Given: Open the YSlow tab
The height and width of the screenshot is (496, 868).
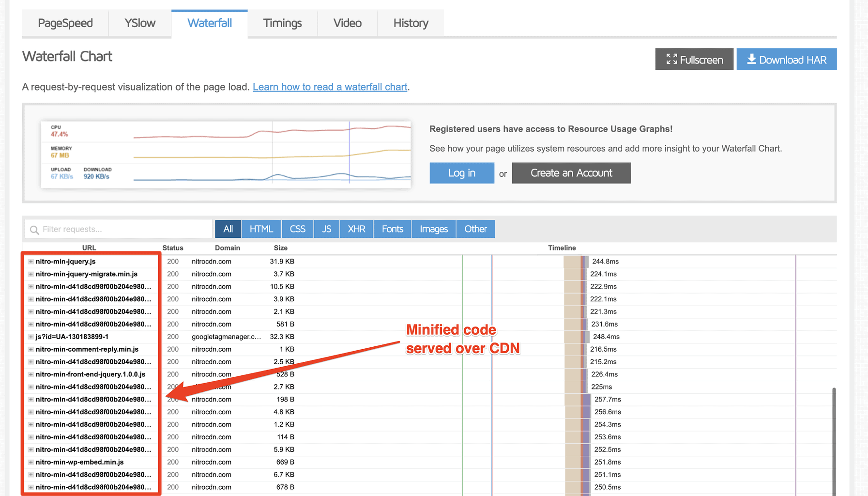Looking at the screenshot, I should 140,23.
